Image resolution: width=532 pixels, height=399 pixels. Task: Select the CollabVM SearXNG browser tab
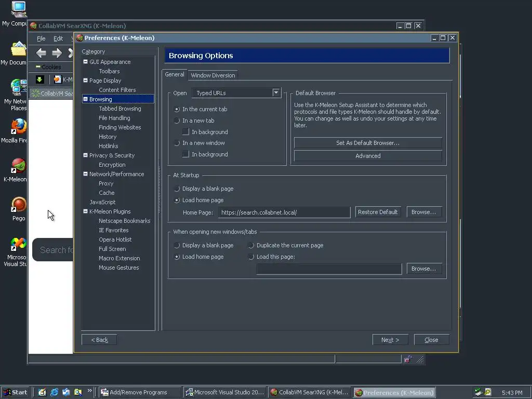click(x=51, y=94)
